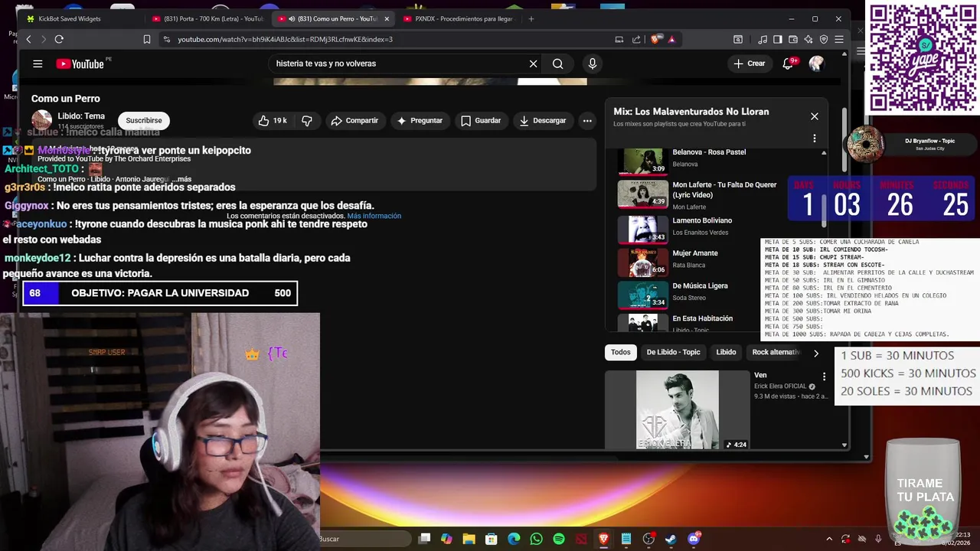Dislike the Como un Perro video
Image resolution: width=980 pixels, height=551 pixels.
tap(307, 120)
